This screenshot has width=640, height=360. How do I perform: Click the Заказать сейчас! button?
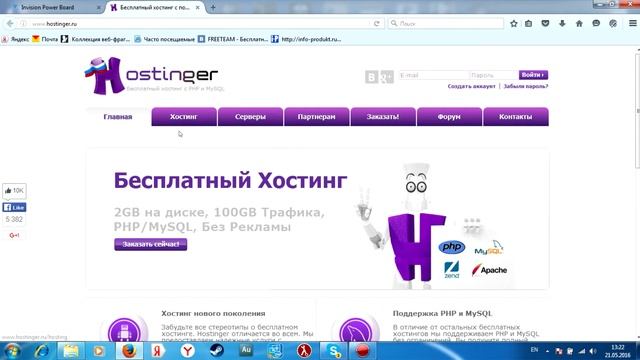(151, 244)
